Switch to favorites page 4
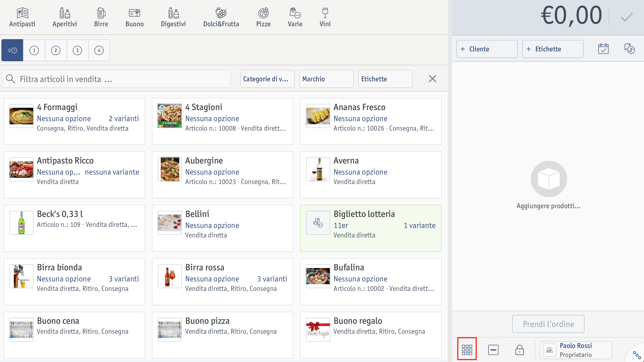The image size is (644, 362). tap(99, 50)
